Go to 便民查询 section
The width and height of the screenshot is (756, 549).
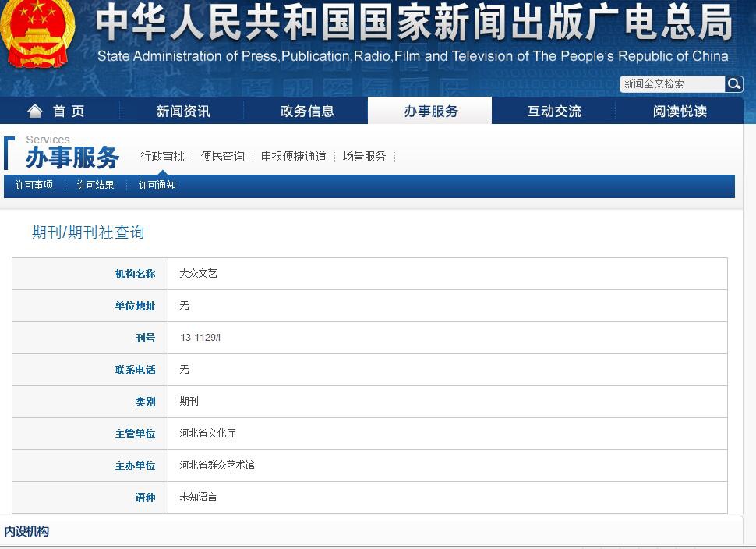(222, 156)
